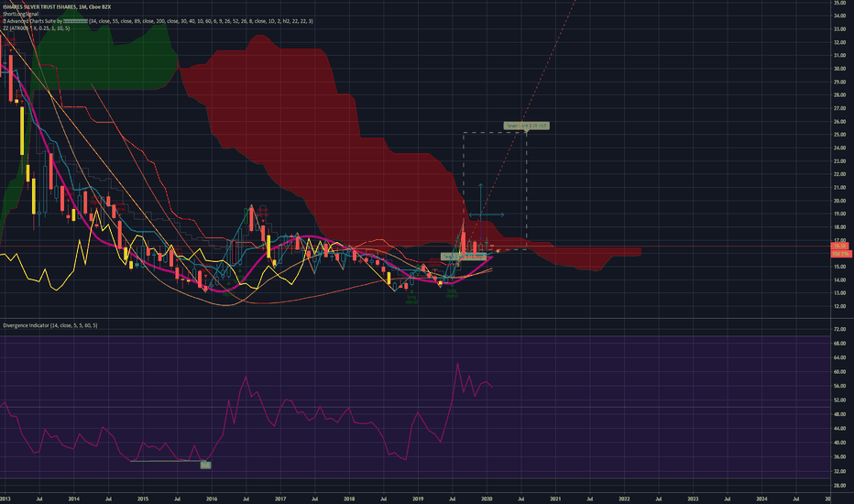
Task: Click the green Long Signal marker before 2019
Action: click(411, 299)
